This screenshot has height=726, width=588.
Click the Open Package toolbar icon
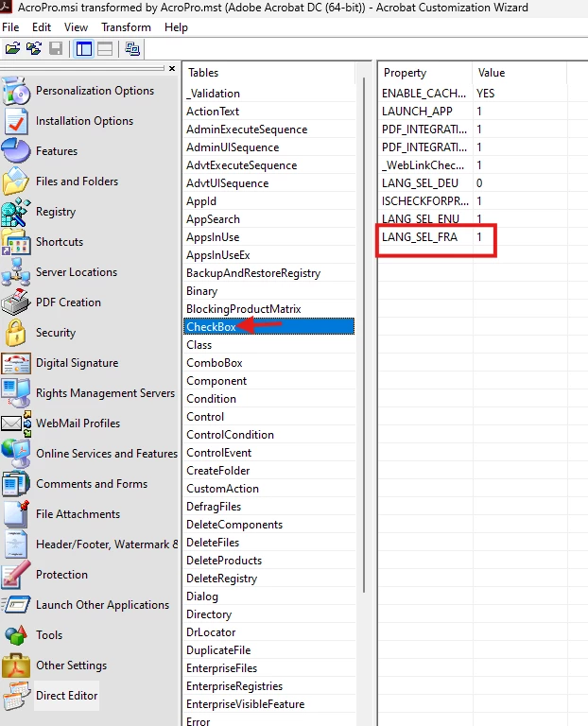[x=12, y=48]
